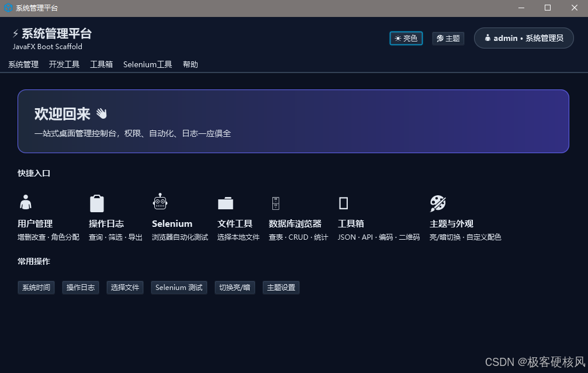Screen dimensions: 588x373
Task: Click the toolbox icon above 工具箱
Action: [x=343, y=203]
